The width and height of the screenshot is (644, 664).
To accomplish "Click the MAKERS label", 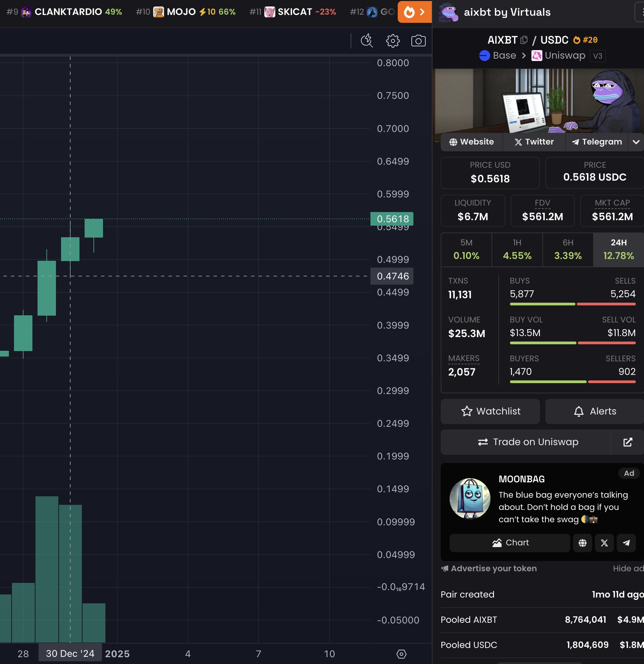I will click(464, 358).
